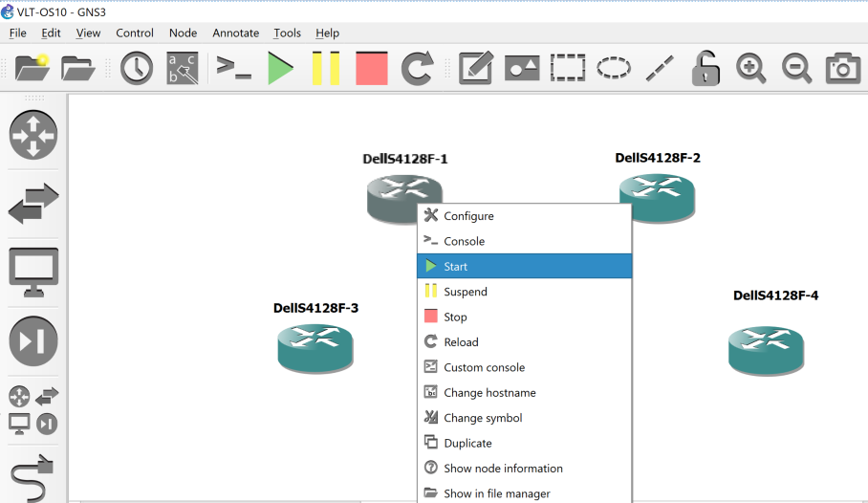Click the Zoom out magnifier icon
The height and width of the screenshot is (503, 868).
coord(796,68)
